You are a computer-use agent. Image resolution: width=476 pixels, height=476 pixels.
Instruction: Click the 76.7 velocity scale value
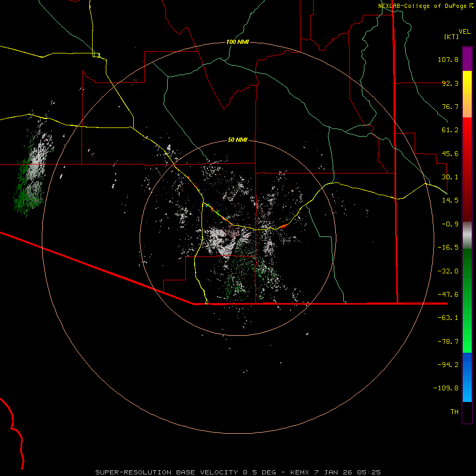[x=450, y=106]
